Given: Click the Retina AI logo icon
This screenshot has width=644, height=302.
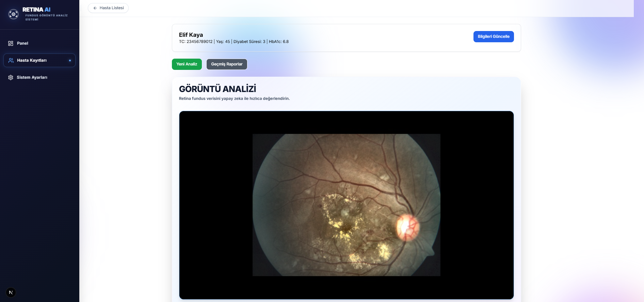Looking at the screenshot, I should coord(13,14).
